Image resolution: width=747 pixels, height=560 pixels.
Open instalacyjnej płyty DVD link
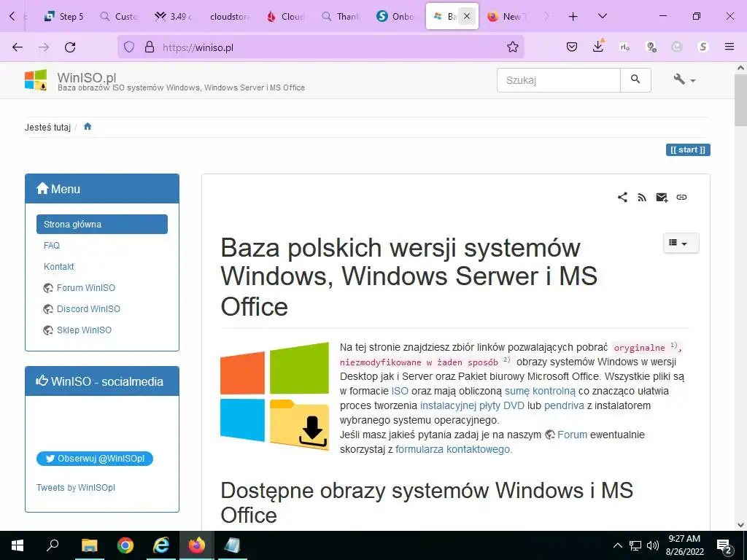click(472, 405)
